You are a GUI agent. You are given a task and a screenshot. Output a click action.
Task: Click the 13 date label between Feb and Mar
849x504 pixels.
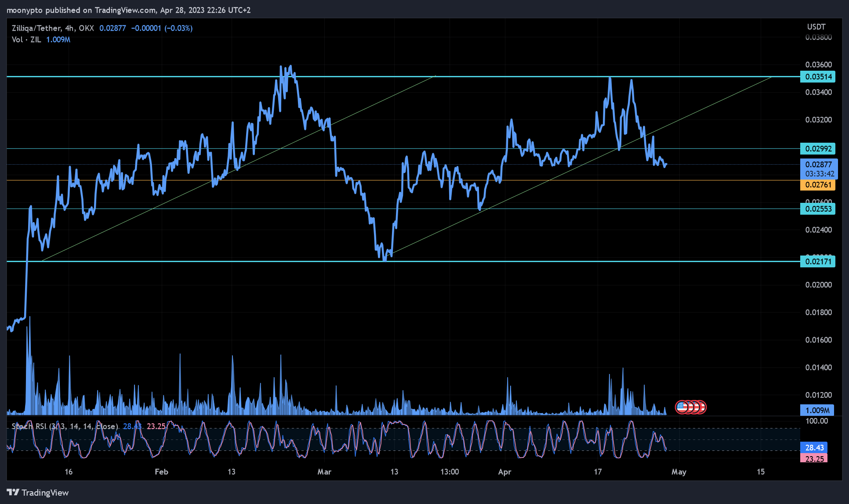coord(232,472)
